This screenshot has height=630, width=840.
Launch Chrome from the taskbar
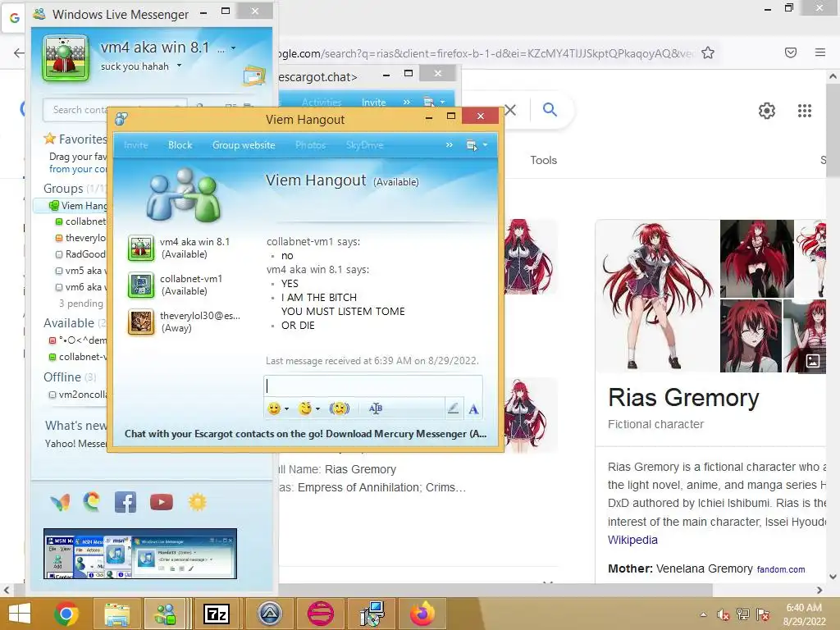click(x=66, y=614)
